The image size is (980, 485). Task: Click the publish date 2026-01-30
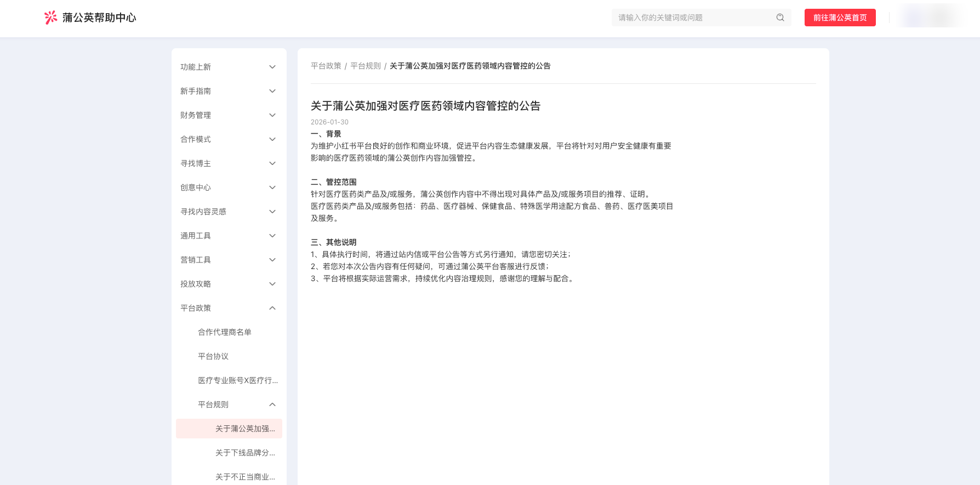329,122
